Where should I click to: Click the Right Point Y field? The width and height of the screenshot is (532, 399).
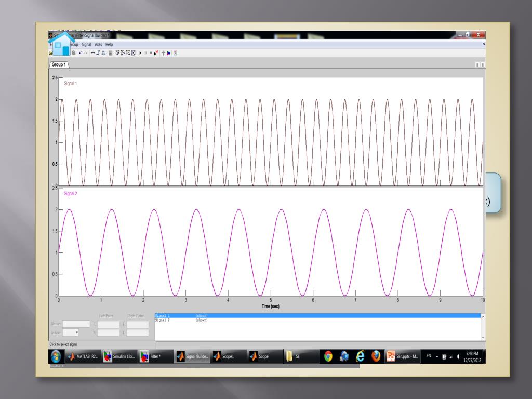pyautogui.click(x=138, y=333)
